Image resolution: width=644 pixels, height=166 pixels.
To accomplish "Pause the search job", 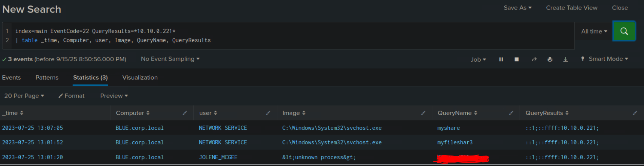I will click(x=501, y=59).
